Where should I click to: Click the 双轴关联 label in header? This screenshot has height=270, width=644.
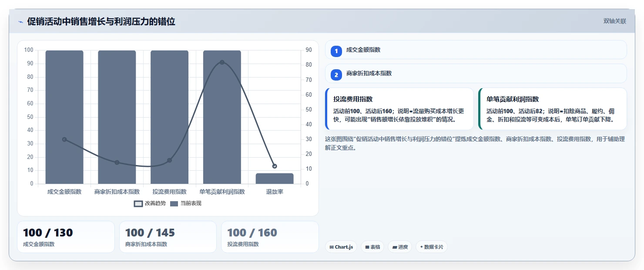click(614, 21)
